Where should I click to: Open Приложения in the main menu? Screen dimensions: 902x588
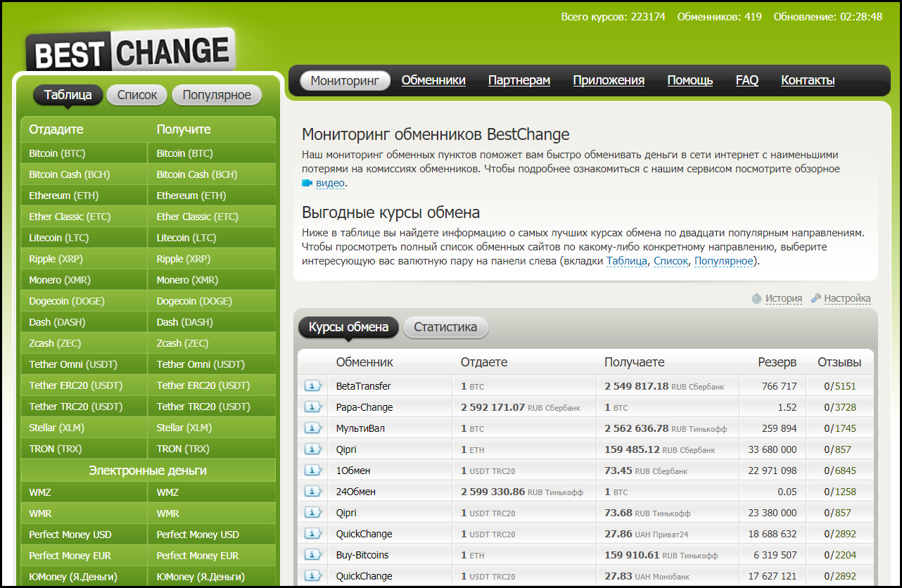pyautogui.click(x=609, y=80)
